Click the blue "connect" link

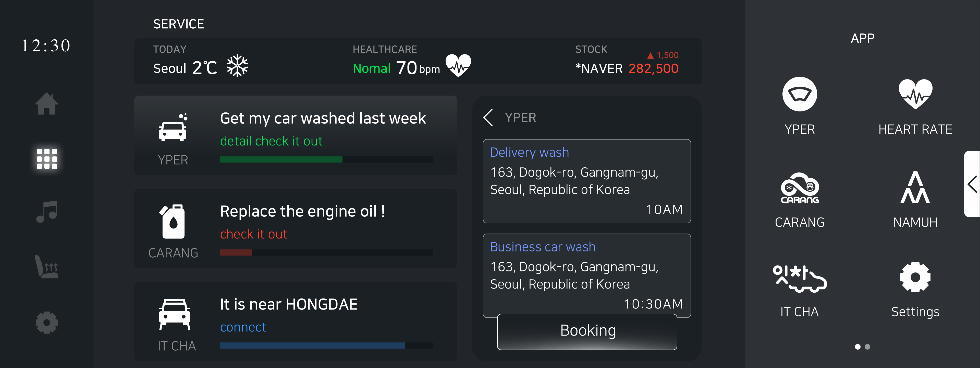(243, 327)
